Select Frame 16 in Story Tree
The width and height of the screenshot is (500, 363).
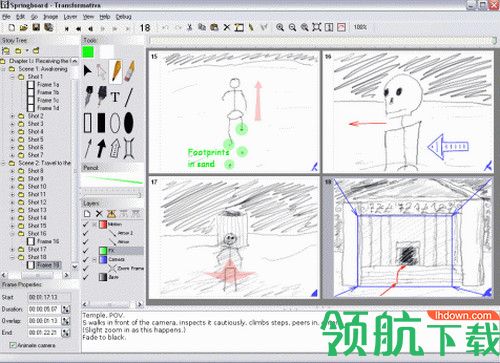point(48,241)
